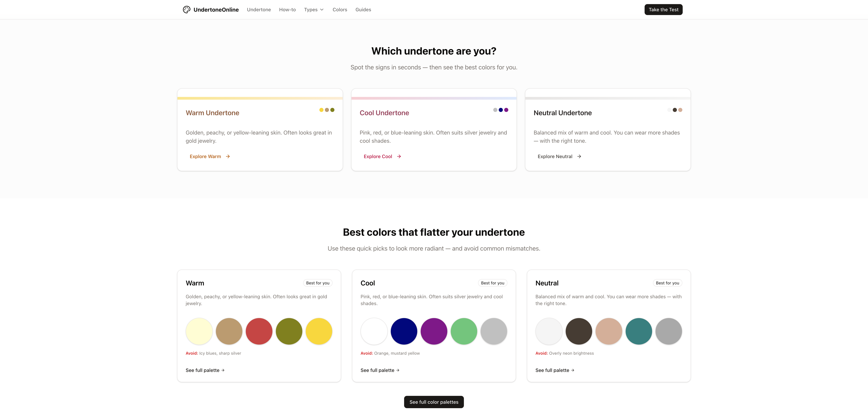Open the Undertone menu item

coord(259,9)
